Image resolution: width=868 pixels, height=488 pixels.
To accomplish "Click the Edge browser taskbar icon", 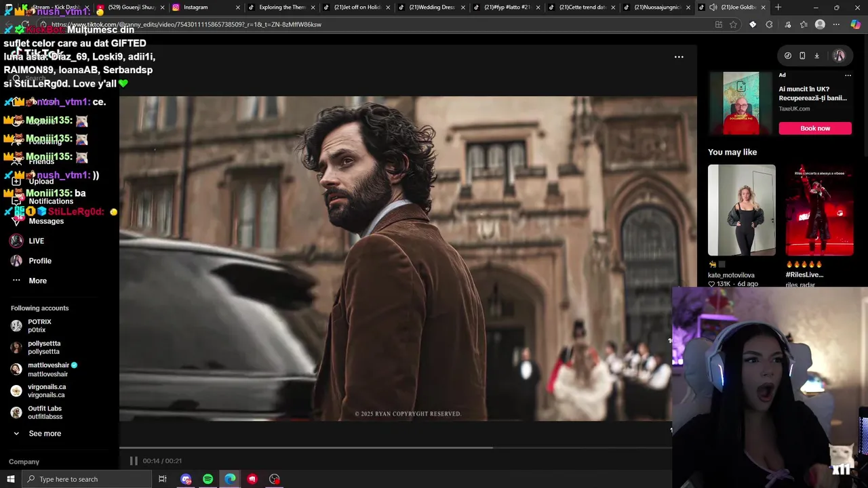I will pos(231,479).
